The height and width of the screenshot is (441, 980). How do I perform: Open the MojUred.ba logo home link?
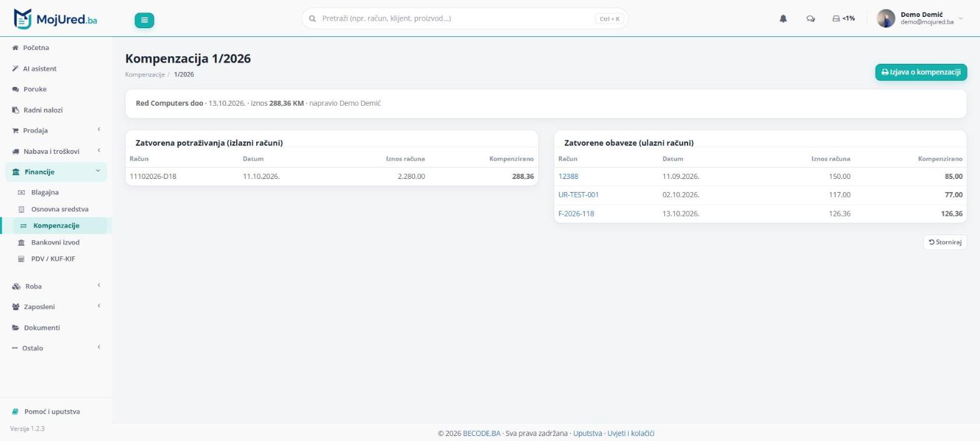tap(56, 19)
